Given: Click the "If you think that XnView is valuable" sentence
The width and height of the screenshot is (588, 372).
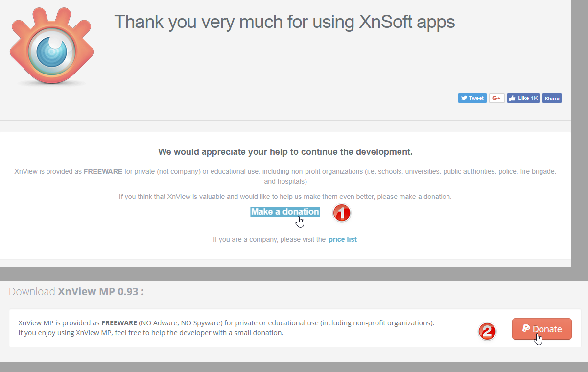Looking at the screenshot, I should pos(285,197).
